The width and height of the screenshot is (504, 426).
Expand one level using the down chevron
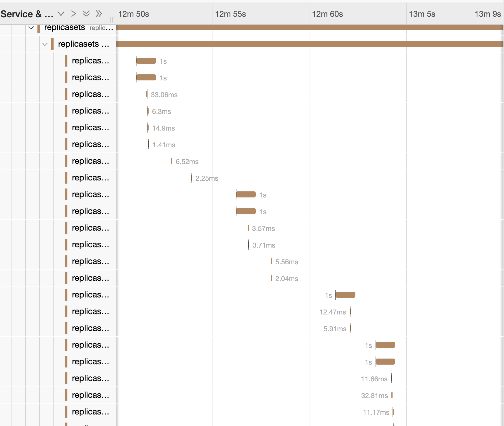tap(61, 14)
